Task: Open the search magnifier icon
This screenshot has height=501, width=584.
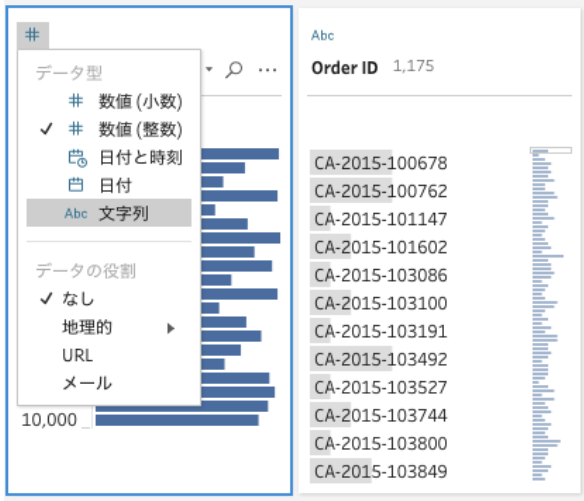Action: (234, 70)
